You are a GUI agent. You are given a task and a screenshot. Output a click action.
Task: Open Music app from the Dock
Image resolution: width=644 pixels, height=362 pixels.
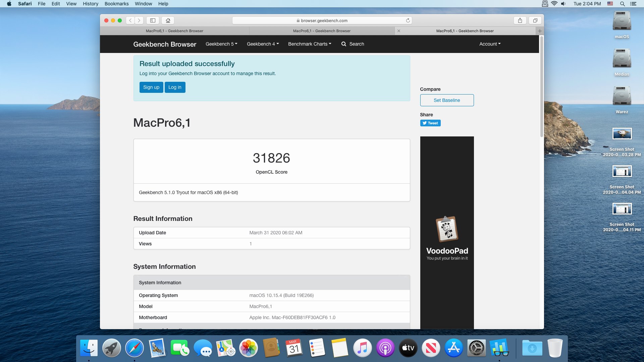(x=363, y=348)
